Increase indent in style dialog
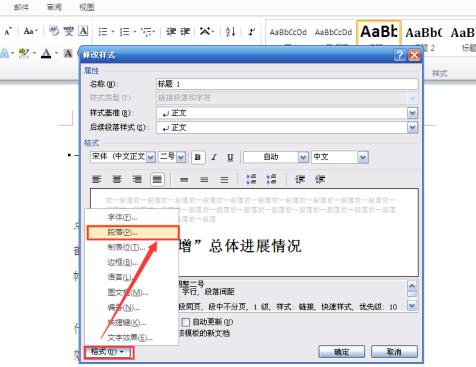This screenshot has width=476, height=367. [320, 179]
